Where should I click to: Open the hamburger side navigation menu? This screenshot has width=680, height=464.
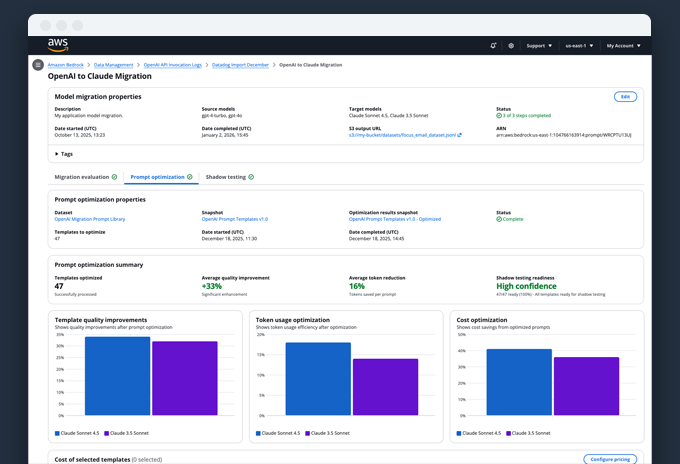pyautogui.click(x=38, y=65)
